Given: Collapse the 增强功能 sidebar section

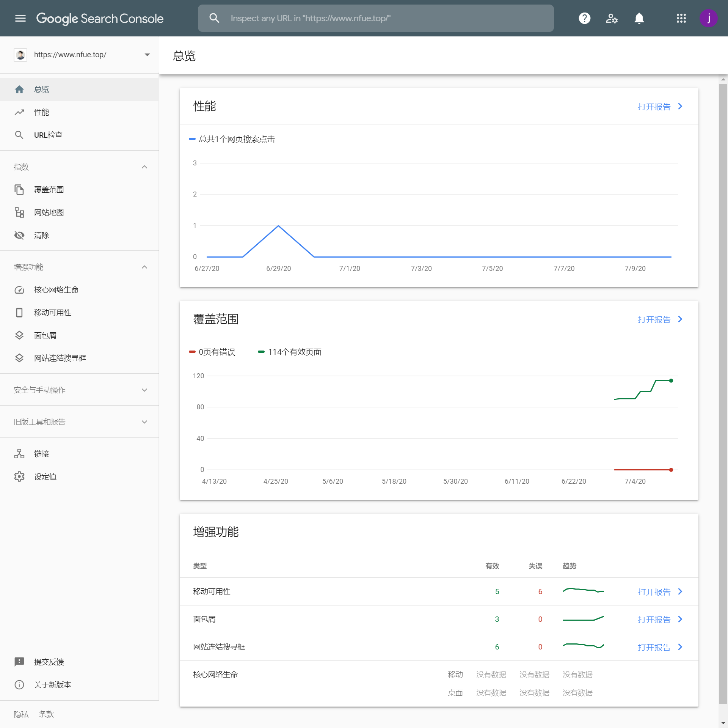Looking at the screenshot, I should pyautogui.click(x=144, y=267).
